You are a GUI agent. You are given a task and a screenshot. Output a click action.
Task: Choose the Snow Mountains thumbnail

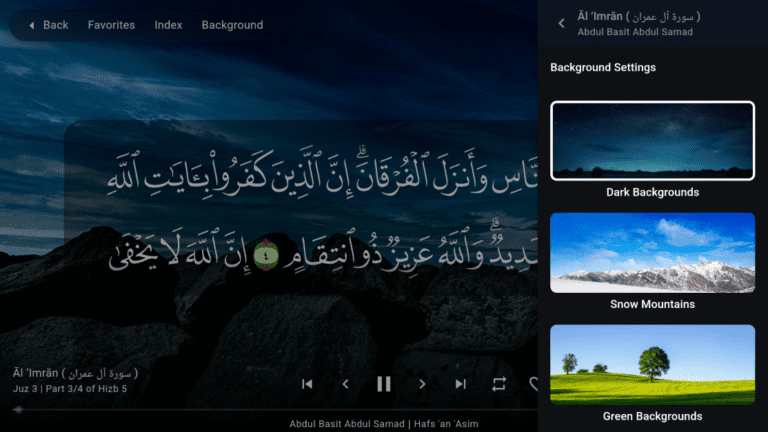point(652,253)
